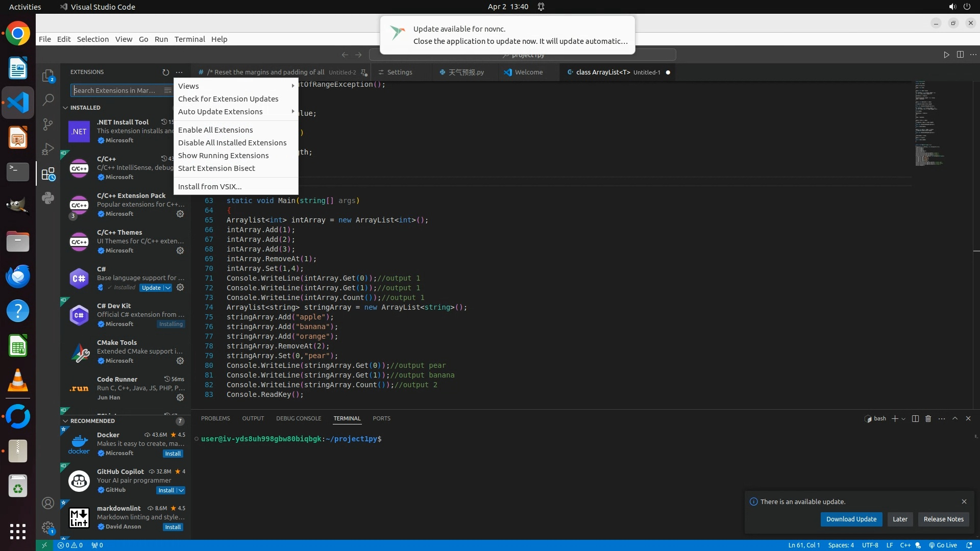
Task: Open the Run and Debug view
Action: click(48, 148)
